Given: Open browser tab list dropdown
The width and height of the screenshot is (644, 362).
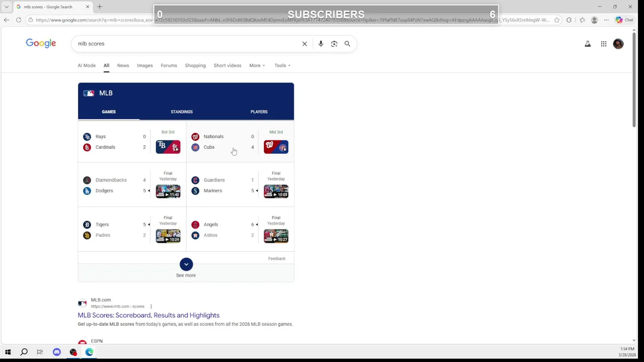Looking at the screenshot, I should pyautogui.click(x=7, y=7).
